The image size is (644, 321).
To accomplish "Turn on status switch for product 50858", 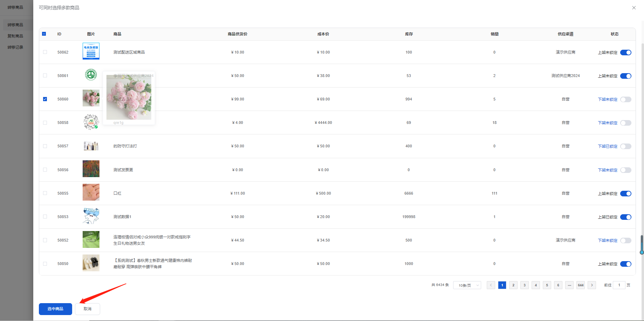I will coord(626,123).
